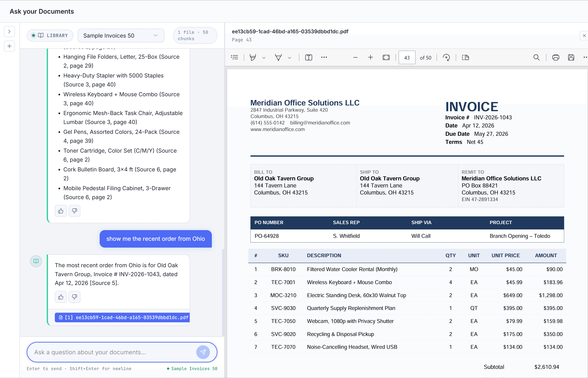
Task: Thumbs down the Old Oak Tavern answer
Action: click(x=74, y=297)
